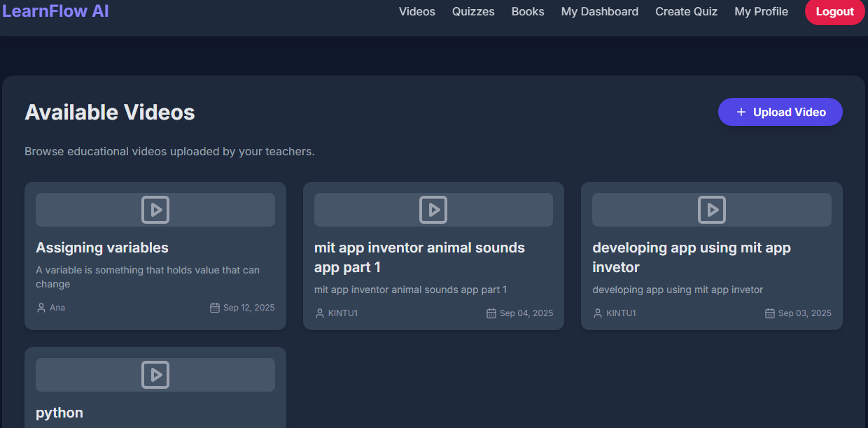Click the animal sounds app thumbnail placeholder

433,210
